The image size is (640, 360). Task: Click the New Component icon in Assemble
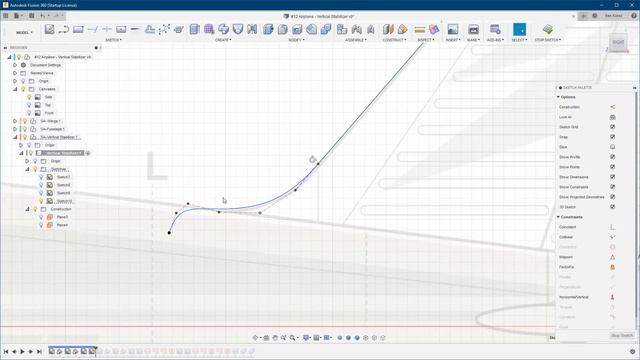click(342, 29)
